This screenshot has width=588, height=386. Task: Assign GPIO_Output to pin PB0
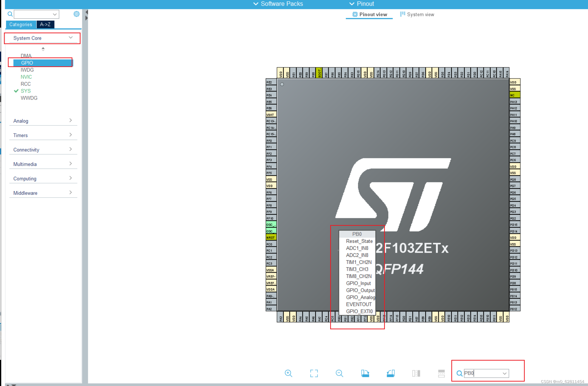pos(360,290)
